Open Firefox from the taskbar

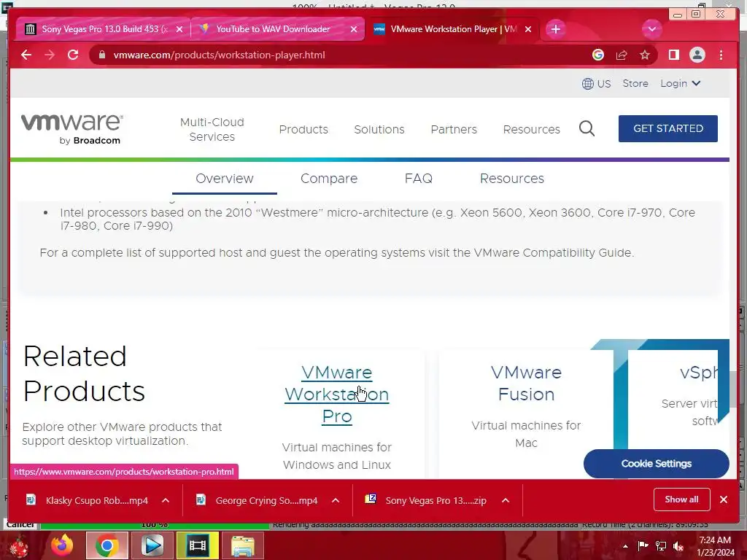(x=63, y=545)
